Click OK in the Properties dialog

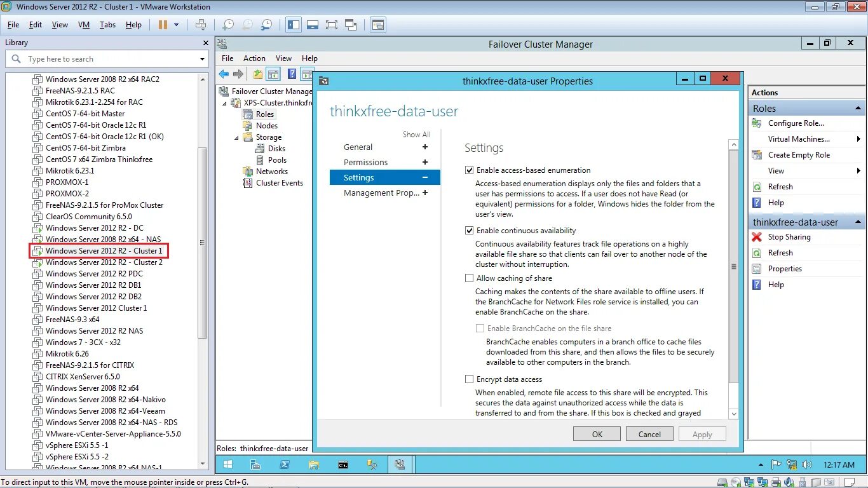(x=597, y=434)
